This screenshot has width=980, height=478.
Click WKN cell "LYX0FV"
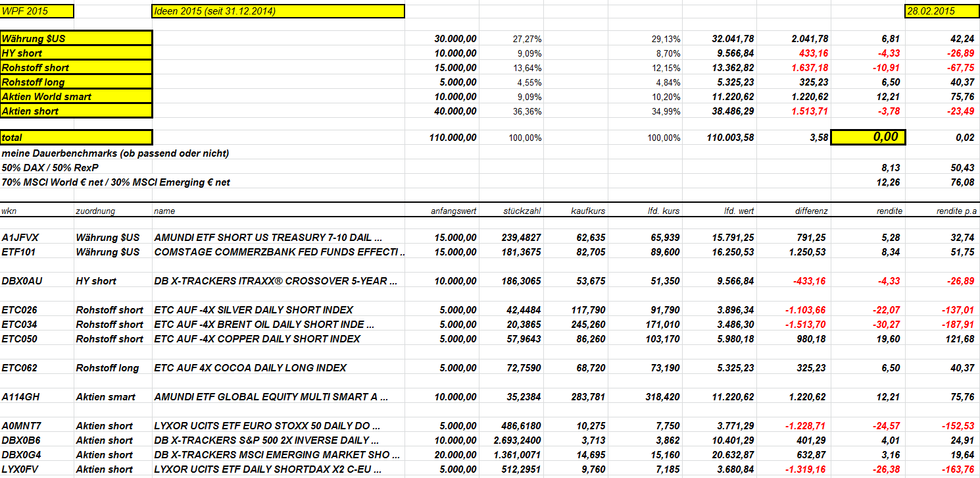(20, 469)
